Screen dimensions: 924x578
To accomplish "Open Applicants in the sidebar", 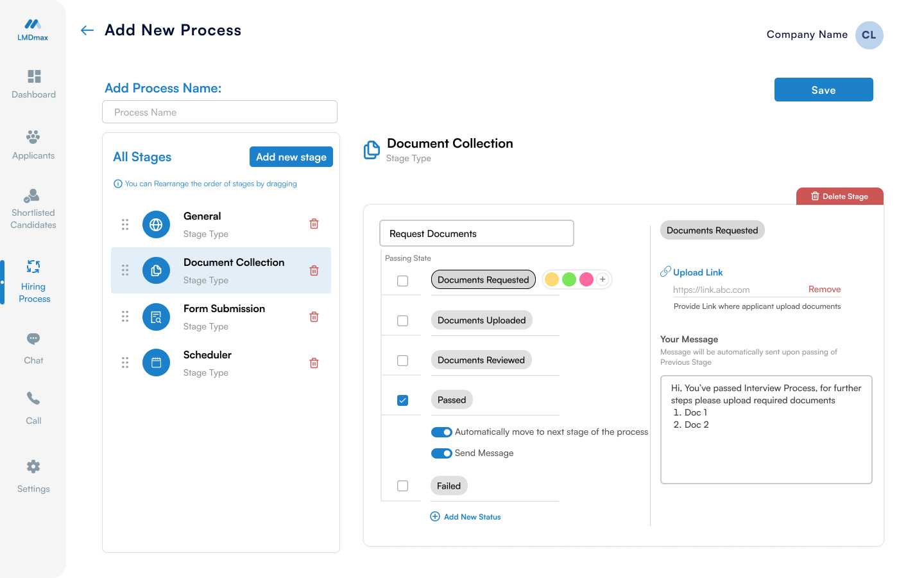I will pyautogui.click(x=33, y=144).
